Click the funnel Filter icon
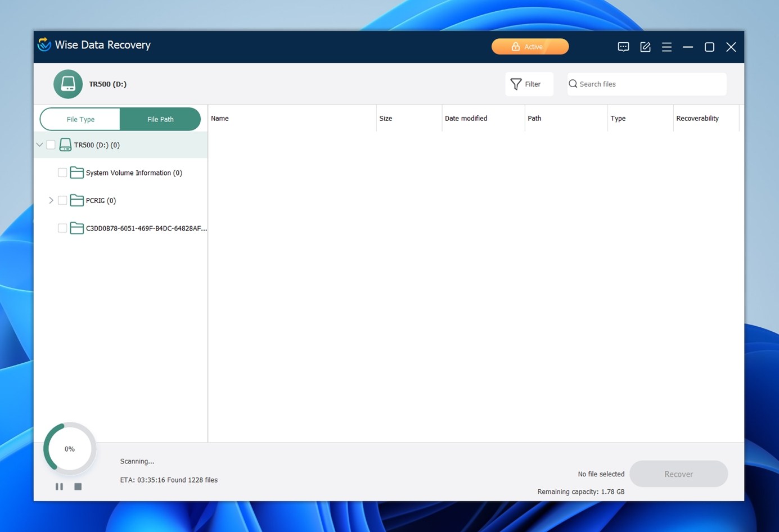 (x=516, y=84)
